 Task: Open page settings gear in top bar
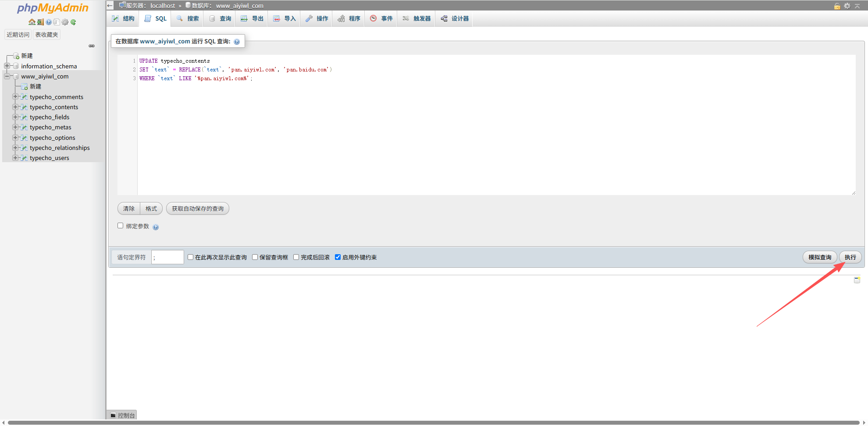click(x=847, y=6)
